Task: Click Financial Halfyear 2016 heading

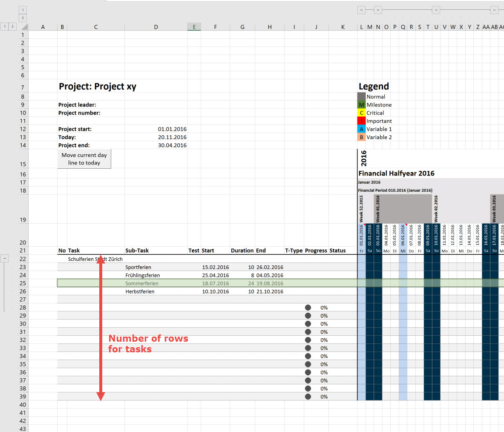Action: pos(396,173)
